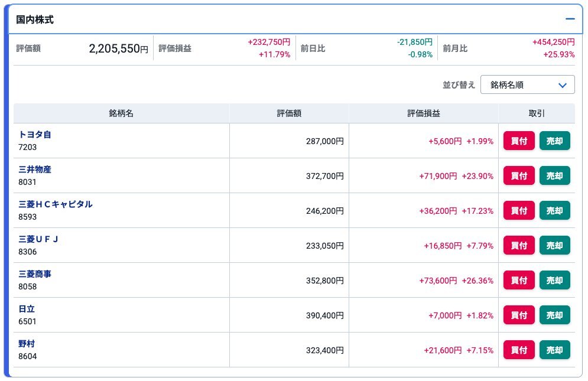The image size is (588, 381).
Task: Click 買付 button for トヨタ自
Action: click(519, 141)
